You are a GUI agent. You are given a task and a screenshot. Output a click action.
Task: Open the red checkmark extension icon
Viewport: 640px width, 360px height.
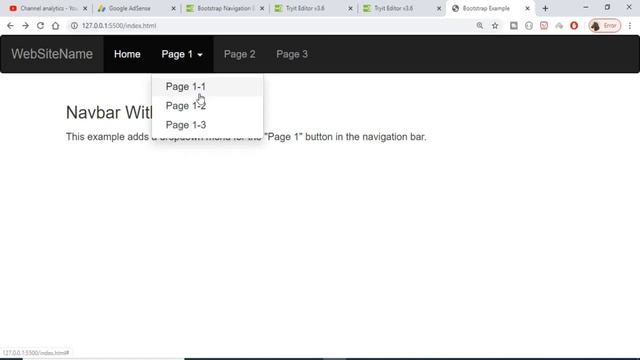(x=544, y=26)
